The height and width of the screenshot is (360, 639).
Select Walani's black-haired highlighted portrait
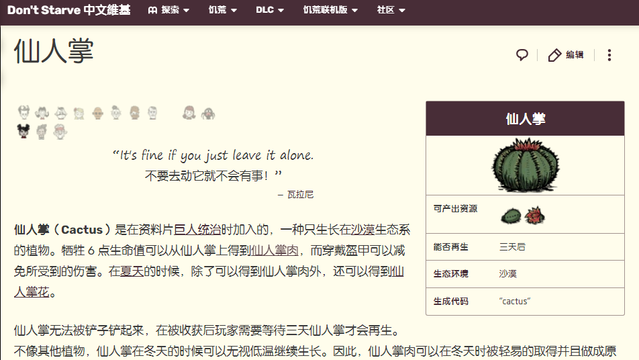24,131
